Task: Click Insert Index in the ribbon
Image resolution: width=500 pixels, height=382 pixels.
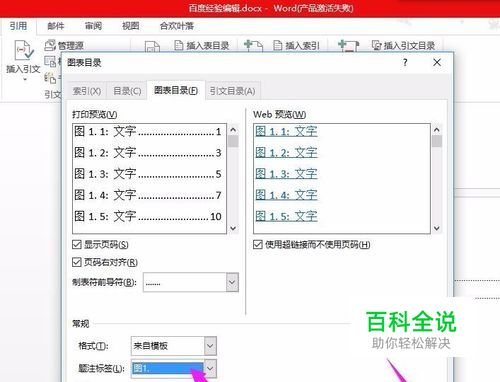Action: (x=297, y=46)
